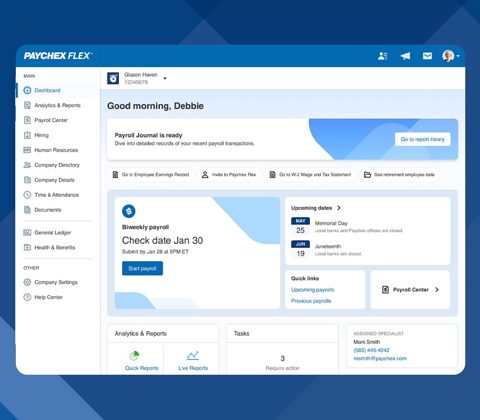Click the Health & Benefits icon
The image size is (480, 420).
point(27,247)
